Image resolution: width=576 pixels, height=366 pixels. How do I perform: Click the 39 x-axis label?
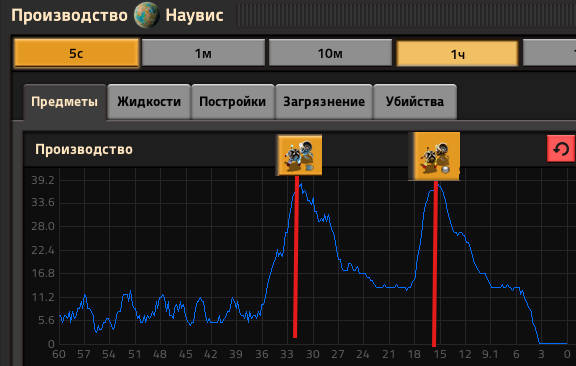click(x=236, y=354)
